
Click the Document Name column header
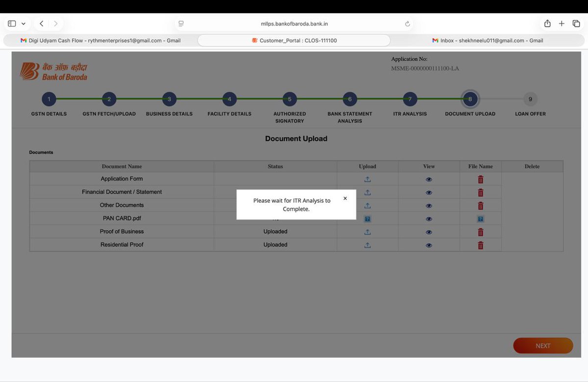122,167
